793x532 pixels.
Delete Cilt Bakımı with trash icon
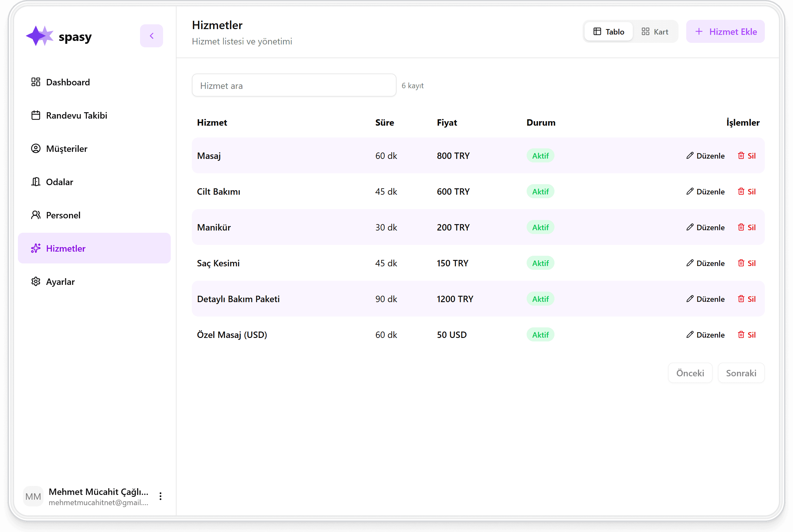tap(741, 192)
